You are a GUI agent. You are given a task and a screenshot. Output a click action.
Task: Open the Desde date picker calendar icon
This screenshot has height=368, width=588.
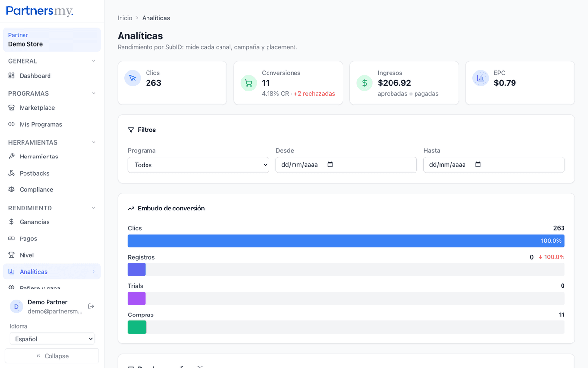[x=330, y=165]
